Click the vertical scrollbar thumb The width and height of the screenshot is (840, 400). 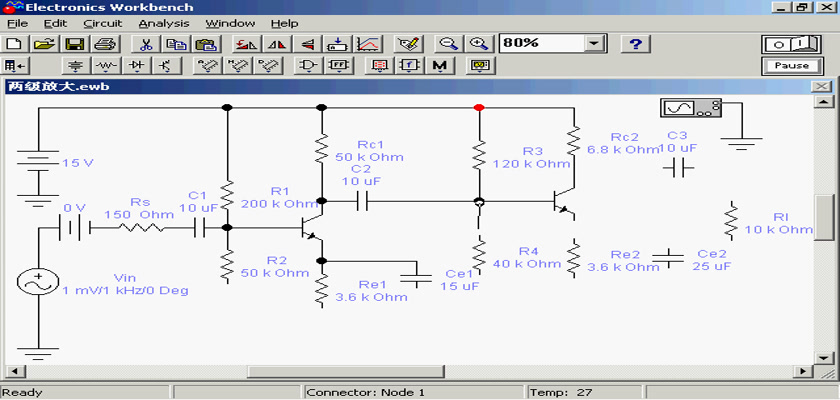pyautogui.click(x=823, y=218)
